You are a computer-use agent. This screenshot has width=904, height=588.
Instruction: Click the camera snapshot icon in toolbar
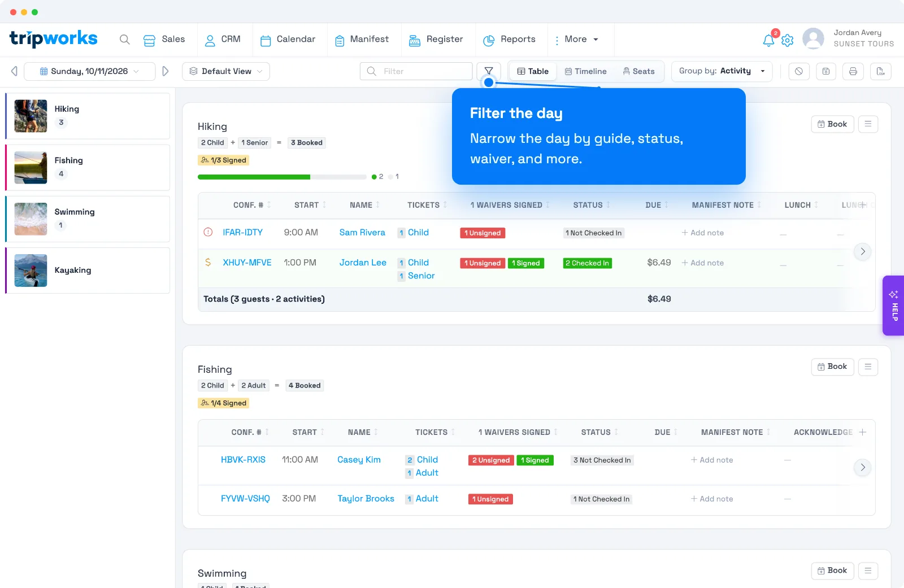point(826,71)
